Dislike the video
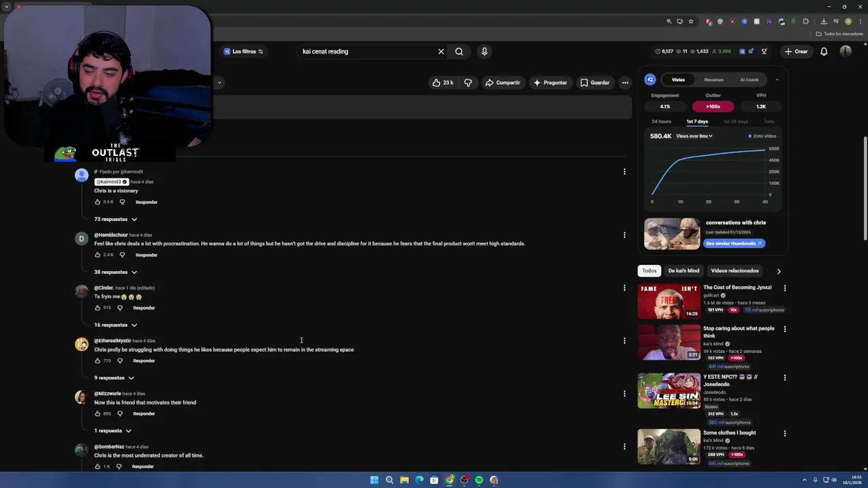Screen dimensions: 868x488 pos(468,83)
